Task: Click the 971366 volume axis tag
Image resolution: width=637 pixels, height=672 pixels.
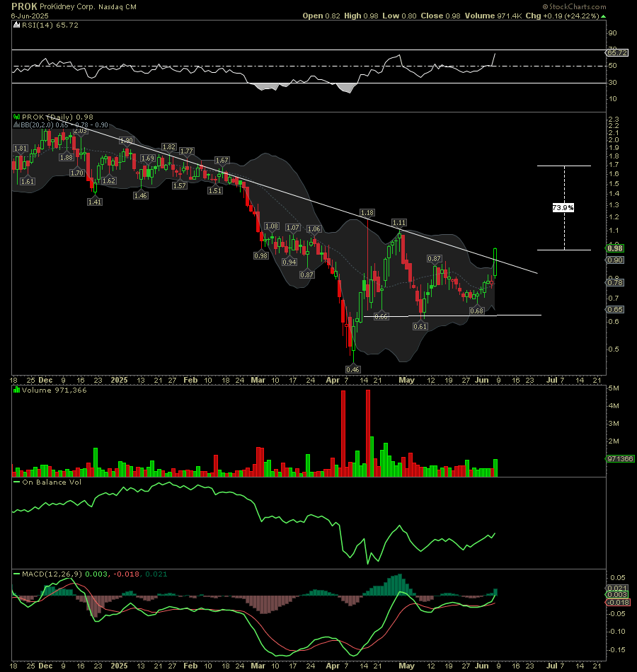Action: 620,458
